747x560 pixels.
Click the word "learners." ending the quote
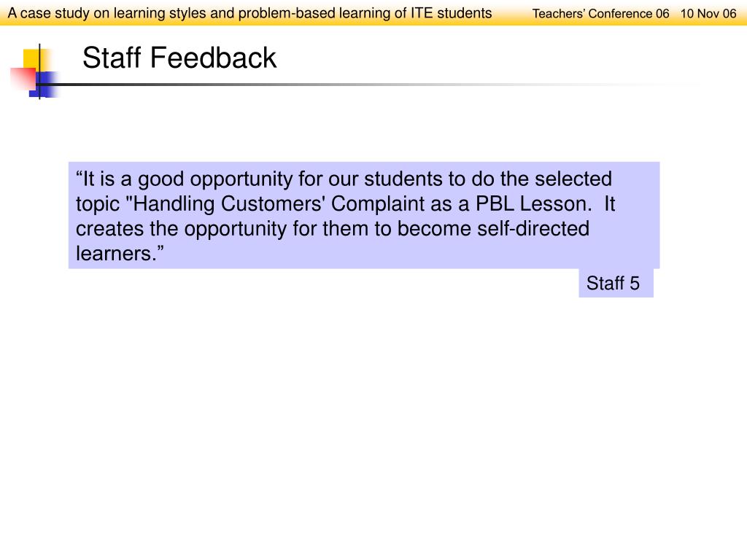coord(116,253)
